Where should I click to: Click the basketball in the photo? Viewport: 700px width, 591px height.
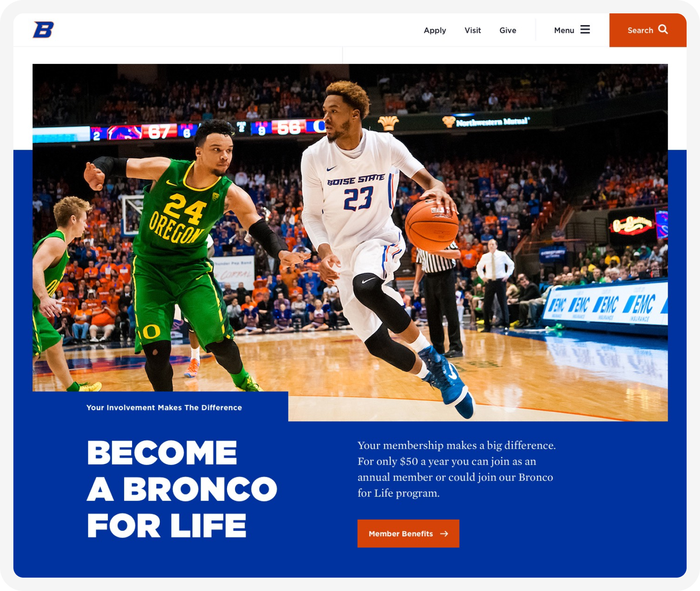(432, 225)
